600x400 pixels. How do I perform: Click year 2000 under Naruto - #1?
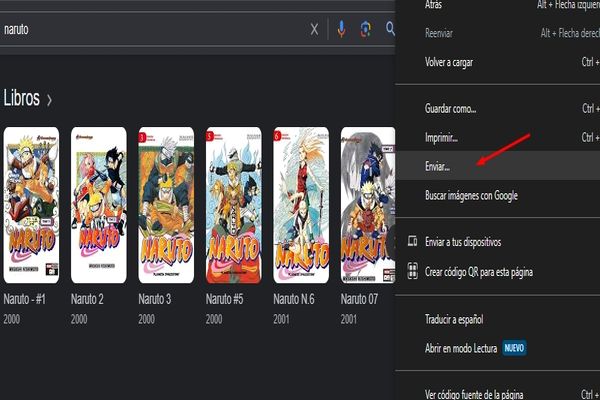(12, 319)
